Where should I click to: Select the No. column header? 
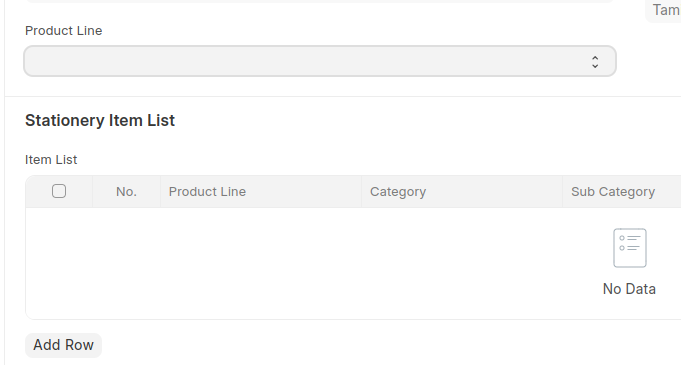126,192
